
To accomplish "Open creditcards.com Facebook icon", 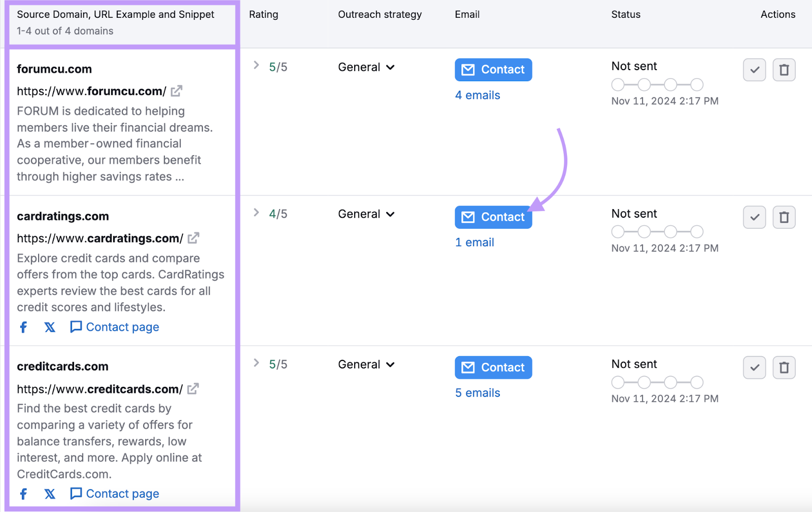I will click(23, 494).
